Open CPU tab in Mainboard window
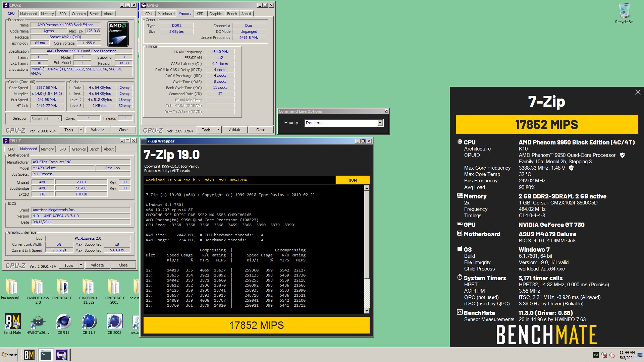 point(11,149)
